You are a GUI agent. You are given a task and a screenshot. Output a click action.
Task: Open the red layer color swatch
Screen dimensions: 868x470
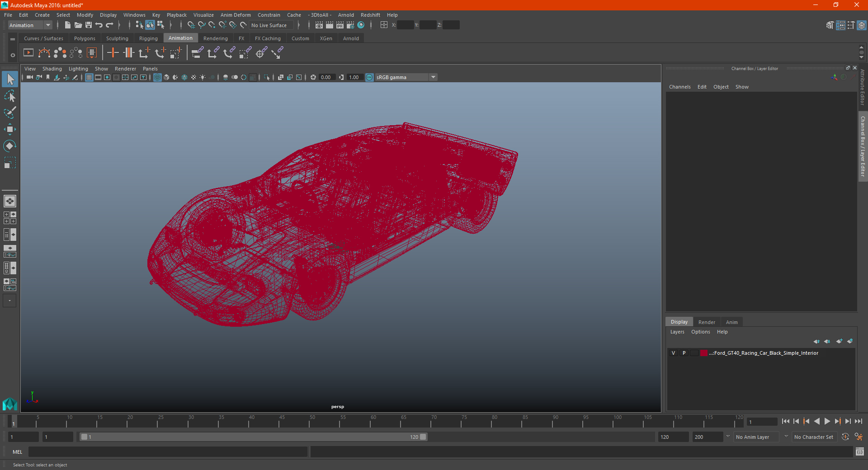[704, 353]
